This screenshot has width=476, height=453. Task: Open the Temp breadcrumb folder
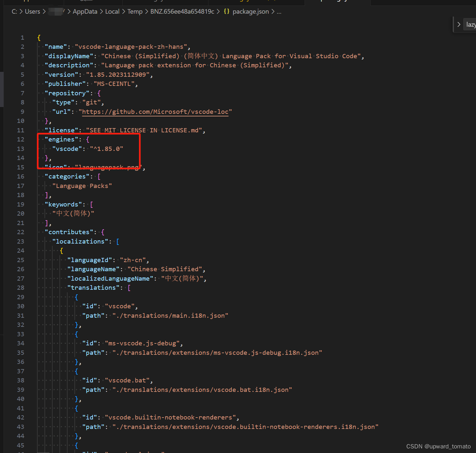[135, 11]
